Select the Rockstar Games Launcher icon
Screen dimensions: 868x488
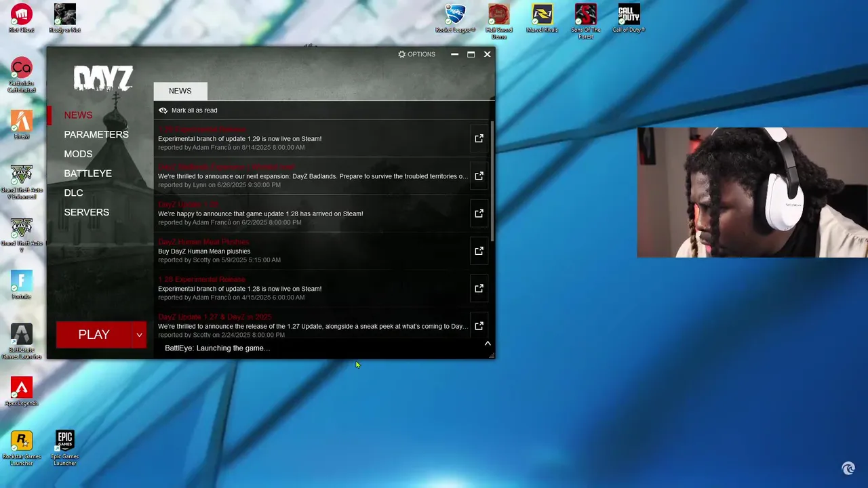click(x=22, y=448)
